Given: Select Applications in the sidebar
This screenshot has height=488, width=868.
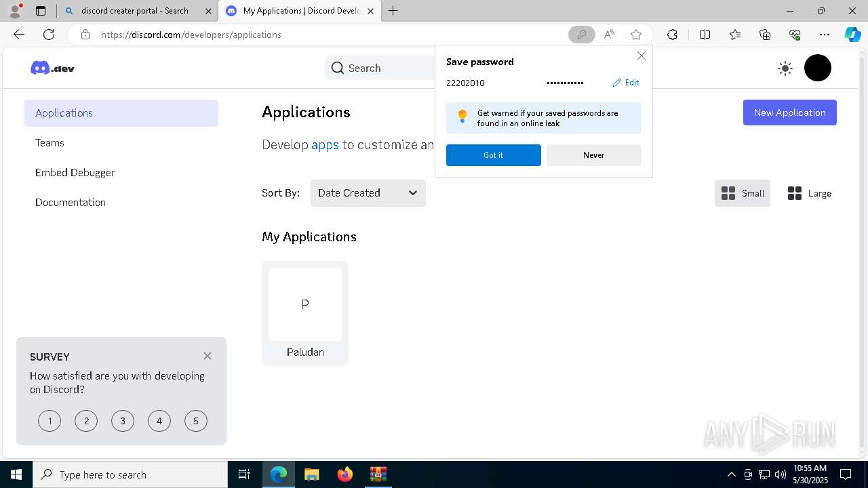Looking at the screenshot, I should pos(121,113).
